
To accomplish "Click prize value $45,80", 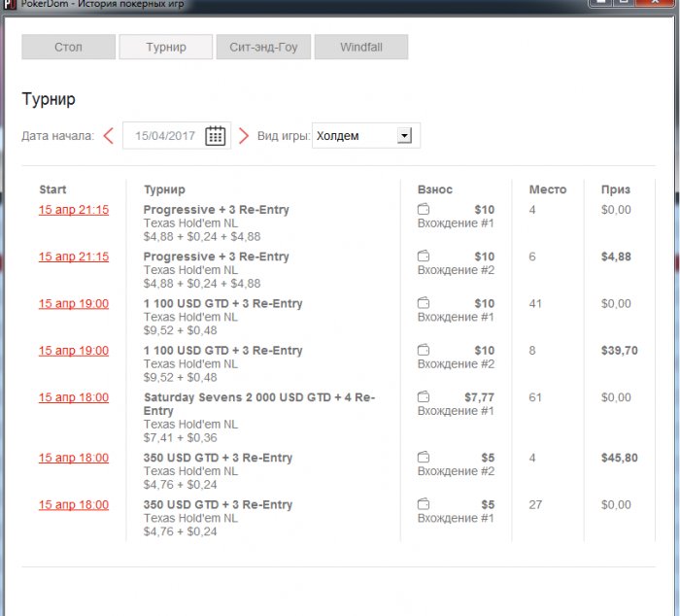I will [x=620, y=458].
